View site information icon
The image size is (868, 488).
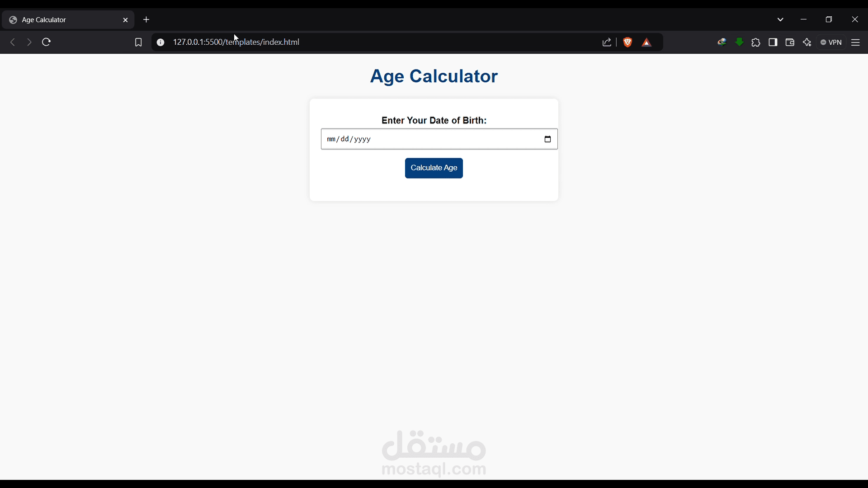[160, 42]
